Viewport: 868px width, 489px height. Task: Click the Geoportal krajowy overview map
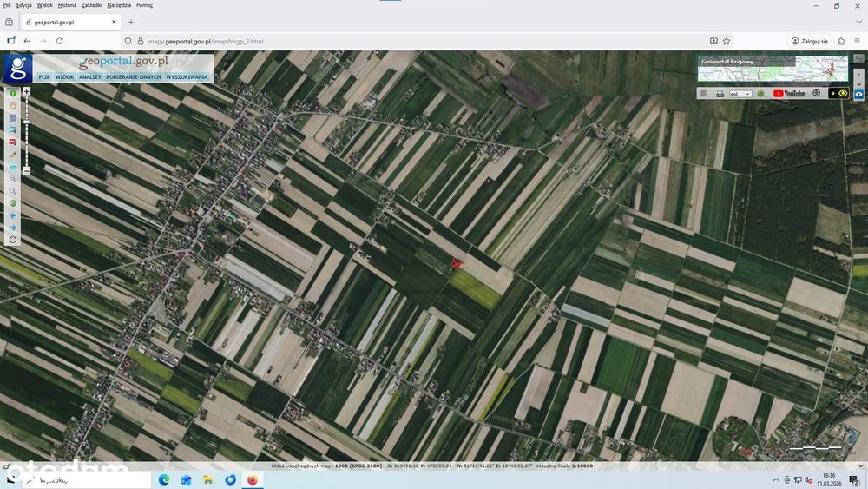[x=773, y=69]
